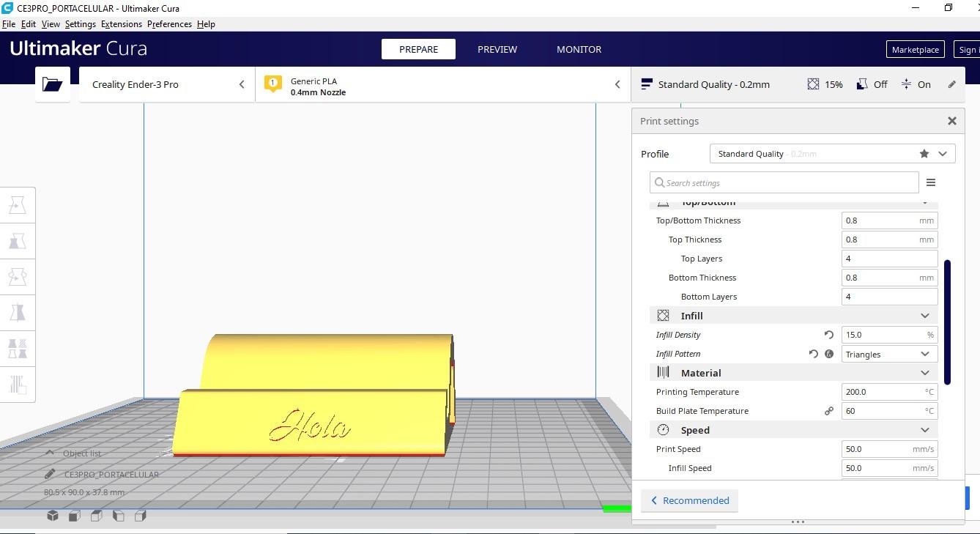The height and width of the screenshot is (534, 980).
Task: Switch to the MONITOR stage
Action: 579,49
